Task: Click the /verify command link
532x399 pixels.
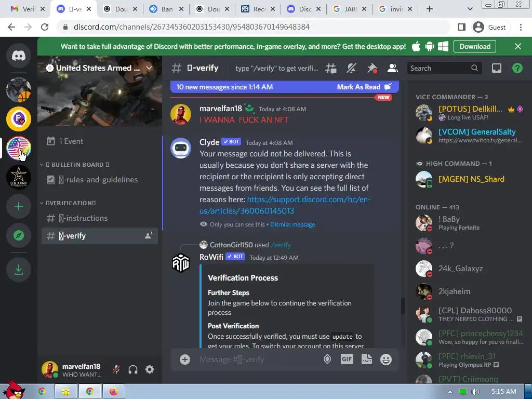Action: click(281, 245)
